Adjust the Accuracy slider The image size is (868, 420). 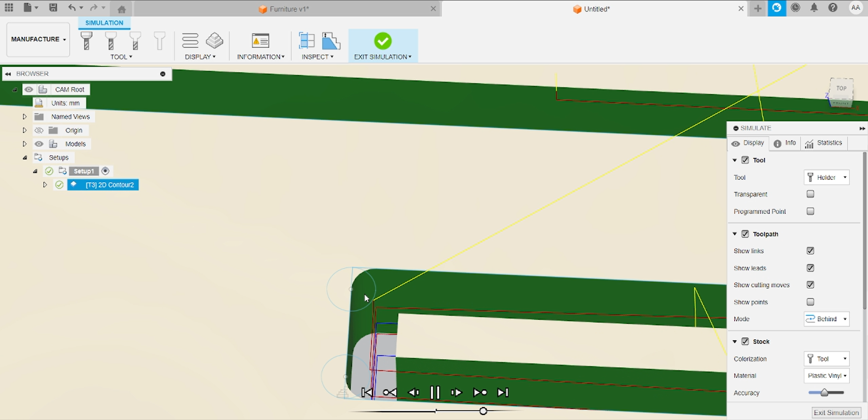826,392
